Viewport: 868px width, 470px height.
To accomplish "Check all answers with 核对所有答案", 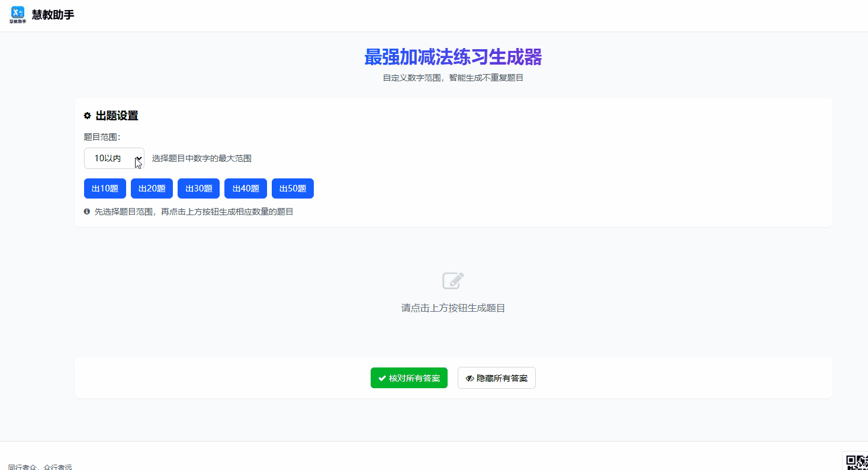I will 409,378.
